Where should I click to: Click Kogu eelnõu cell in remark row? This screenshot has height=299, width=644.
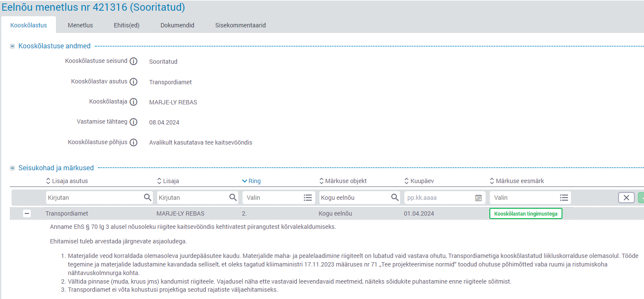335,213
